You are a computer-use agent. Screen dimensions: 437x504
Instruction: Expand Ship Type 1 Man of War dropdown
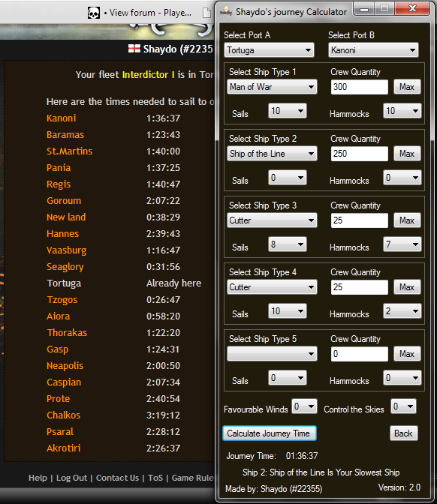click(x=272, y=87)
